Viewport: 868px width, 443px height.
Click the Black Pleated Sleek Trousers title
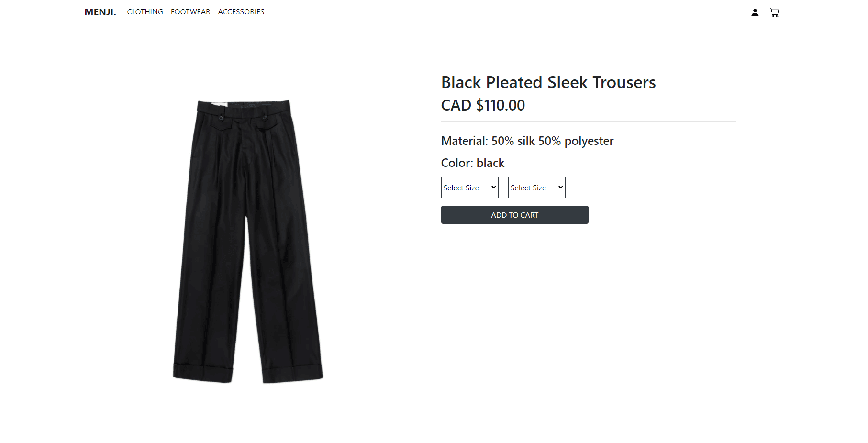(x=548, y=82)
